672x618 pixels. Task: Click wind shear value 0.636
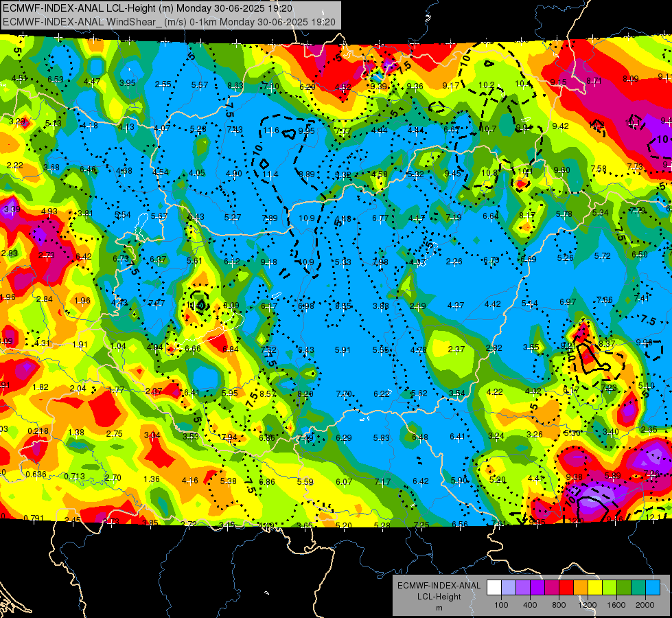pyautogui.click(x=36, y=474)
